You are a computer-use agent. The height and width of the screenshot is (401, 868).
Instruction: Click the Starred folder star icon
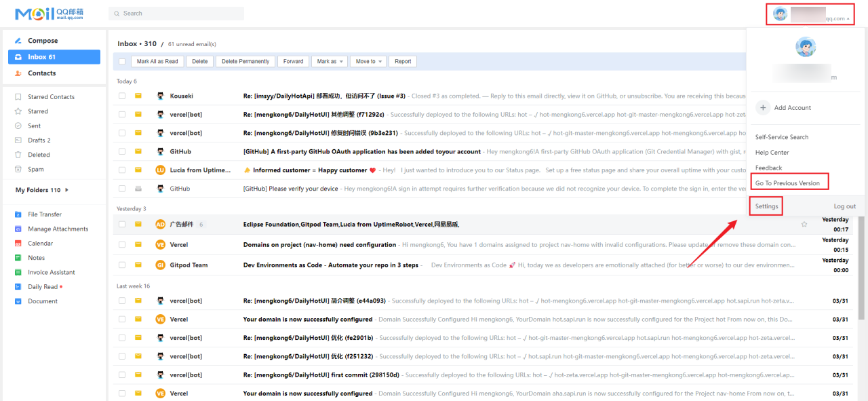[18, 111]
